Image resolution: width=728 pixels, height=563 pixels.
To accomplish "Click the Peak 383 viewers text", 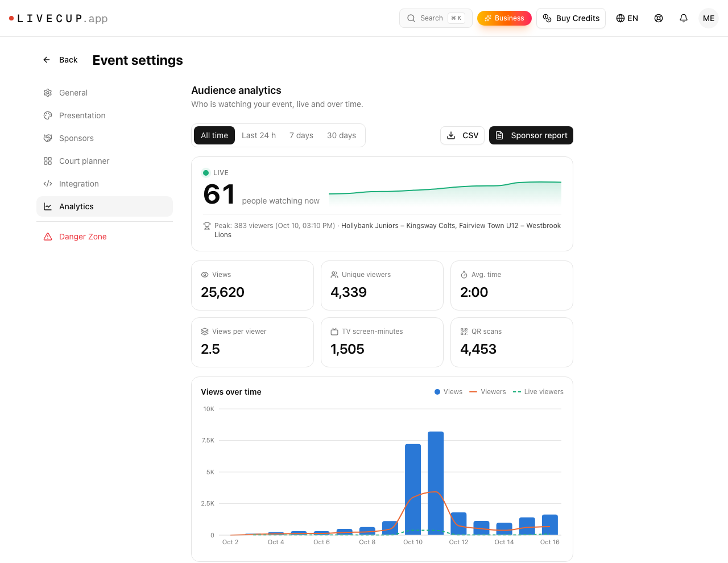I will click(275, 226).
